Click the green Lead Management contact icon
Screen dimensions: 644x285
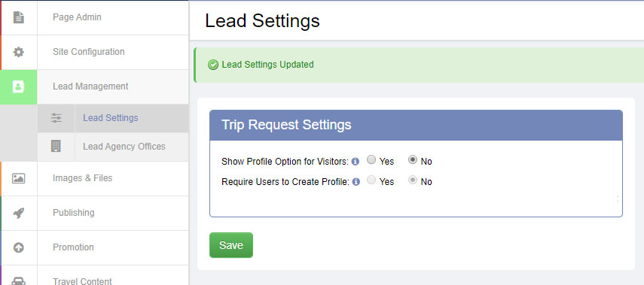[19, 86]
